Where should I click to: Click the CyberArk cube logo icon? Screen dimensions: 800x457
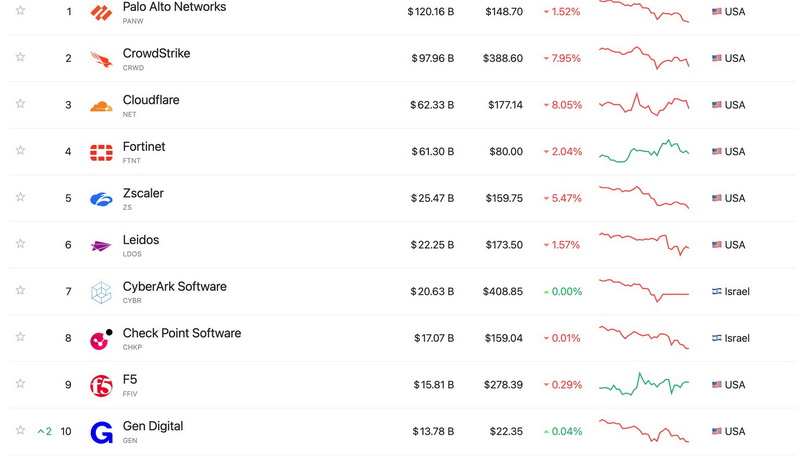point(101,292)
